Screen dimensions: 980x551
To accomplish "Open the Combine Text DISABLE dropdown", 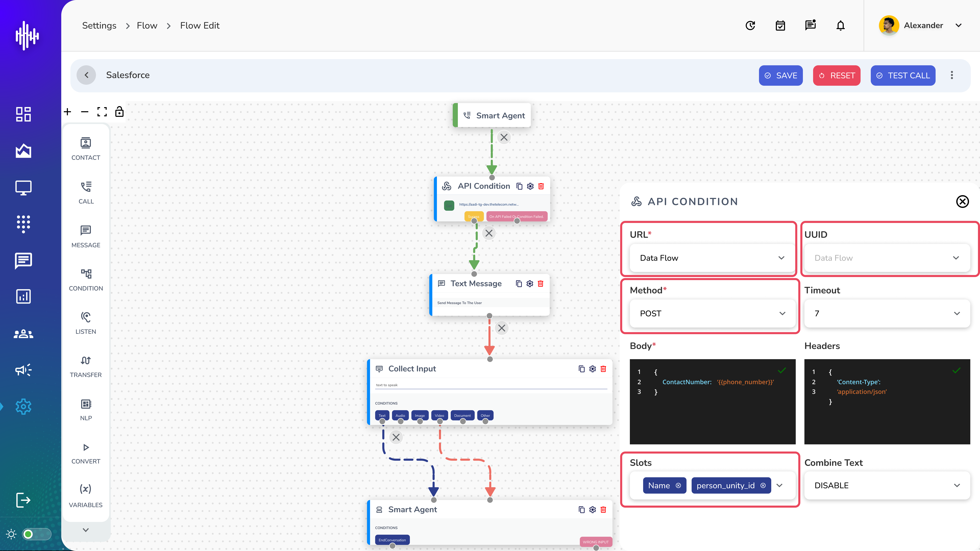I will (887, 486).
